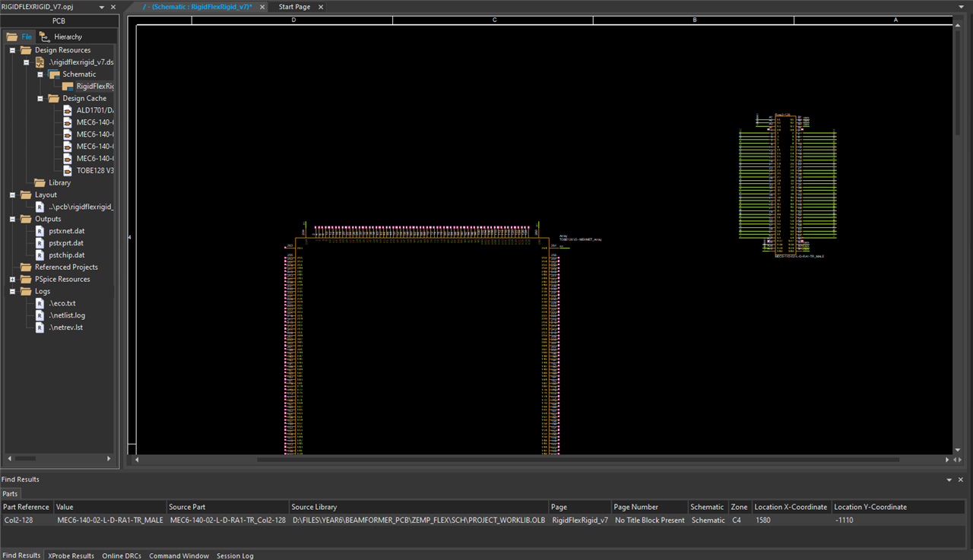This screenshot has height=560, width=973.
Task: Click the Design Cache folder icon
Action: coord(53,99)
